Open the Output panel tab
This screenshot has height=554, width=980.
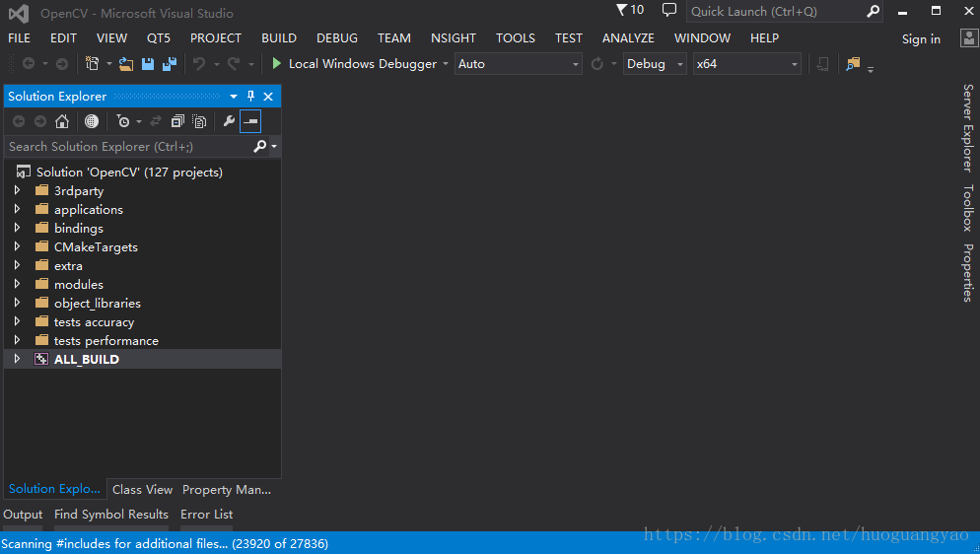click(23, 514)
